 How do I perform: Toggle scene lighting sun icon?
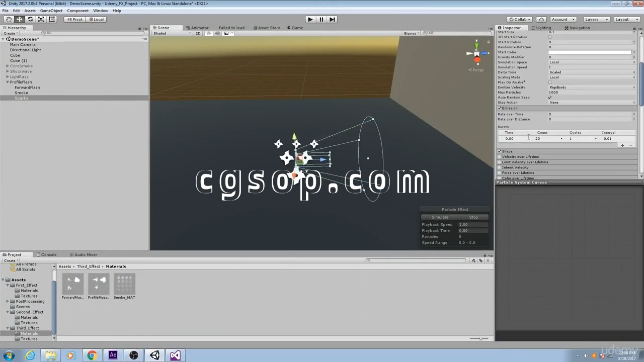[209, 33]
